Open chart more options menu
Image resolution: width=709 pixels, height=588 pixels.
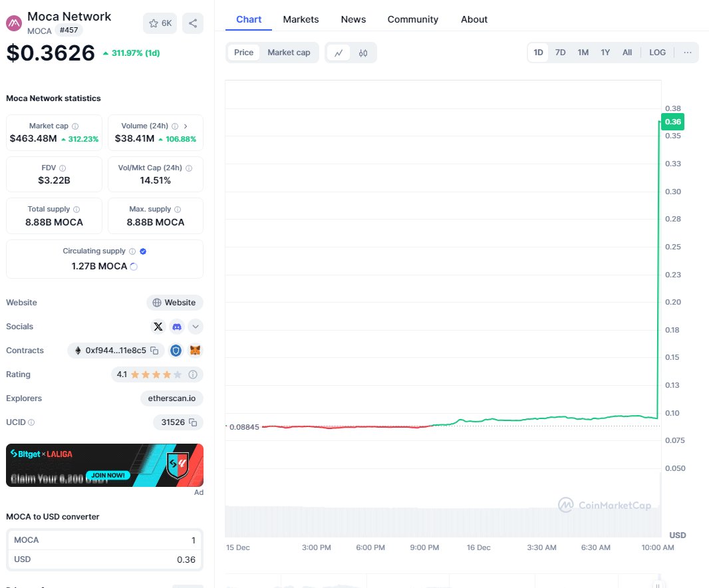(x=687, y=53)
